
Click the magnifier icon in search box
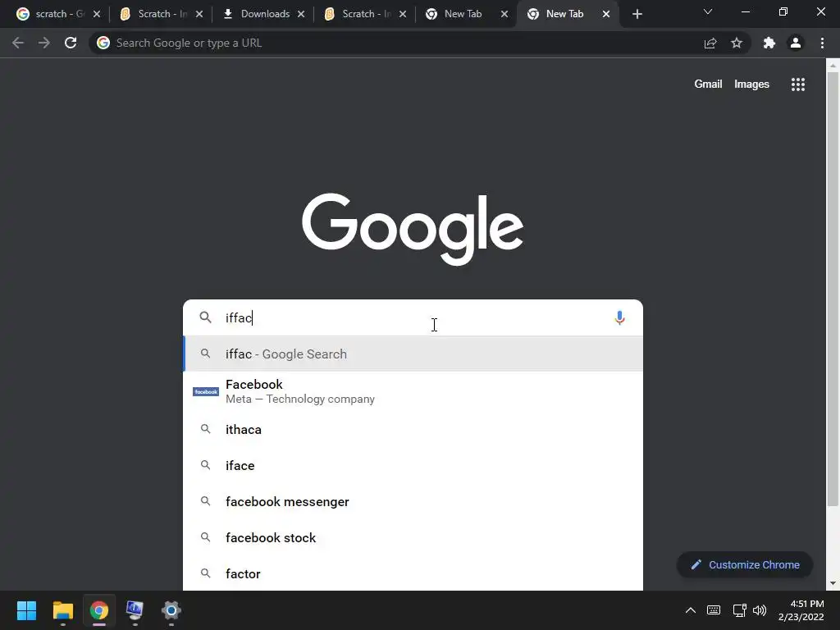pyautogui.click(x=205, y=317)
